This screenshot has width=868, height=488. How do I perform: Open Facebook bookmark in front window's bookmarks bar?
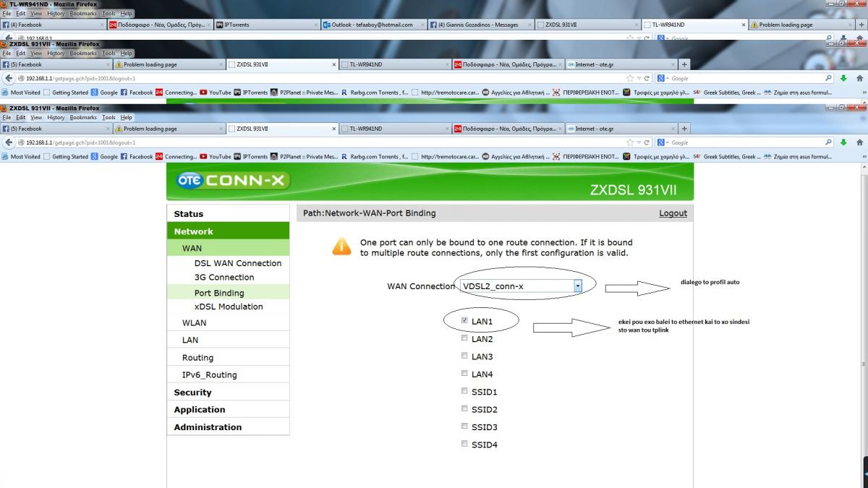(137, 156)
